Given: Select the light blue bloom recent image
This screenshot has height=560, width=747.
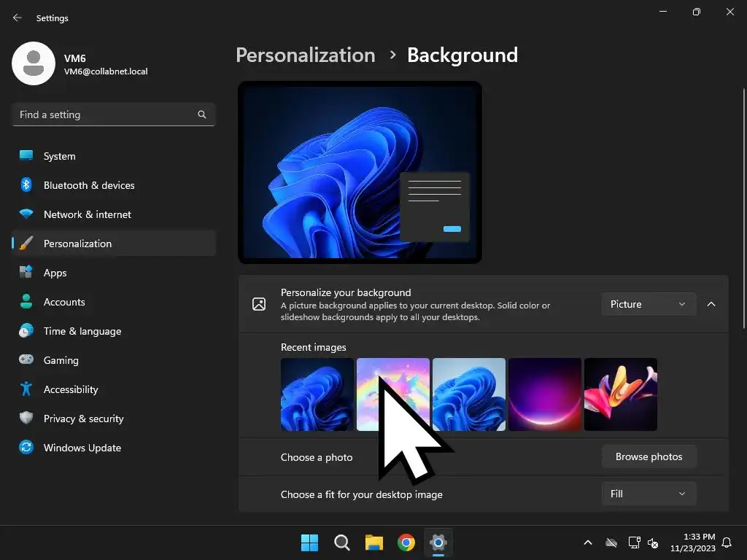Looking at the screenshot, I should click(x=469, y=394).
